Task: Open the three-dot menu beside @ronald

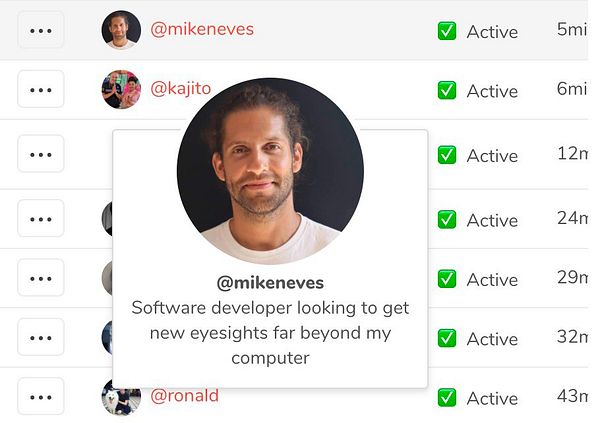Action: coord(41,396)
